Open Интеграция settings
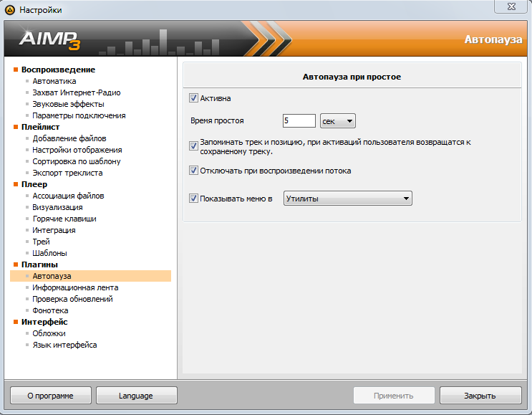 [x=54, y=230]
